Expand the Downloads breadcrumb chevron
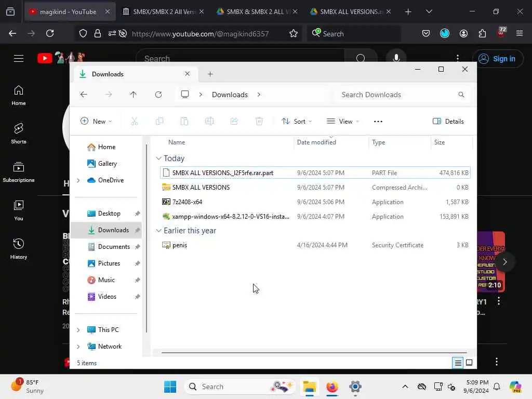Image resolution: width=532 pixels, height=399 pixels. [259, 95]
